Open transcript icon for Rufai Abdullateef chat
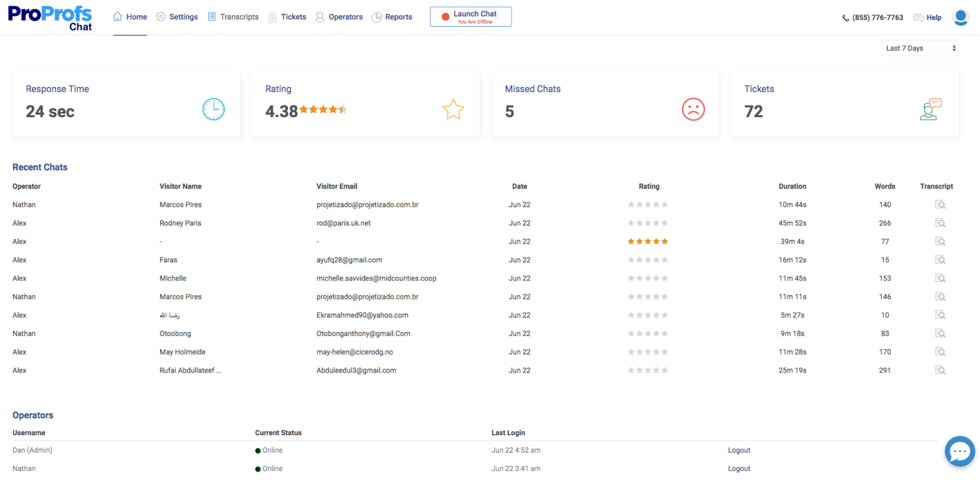This screenshot has width=980, height=480. 940,371
